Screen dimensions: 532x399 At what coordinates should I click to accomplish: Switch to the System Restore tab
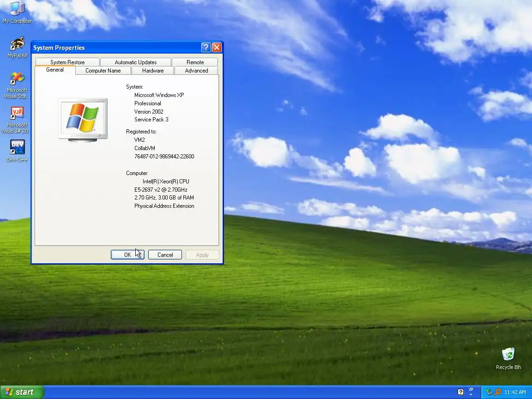(67, 62)
